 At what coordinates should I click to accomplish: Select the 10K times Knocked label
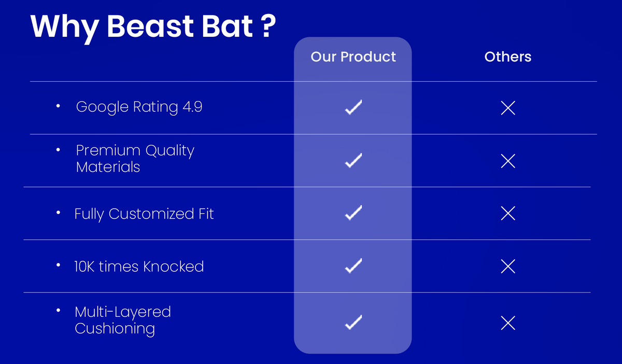coord(139,267)
